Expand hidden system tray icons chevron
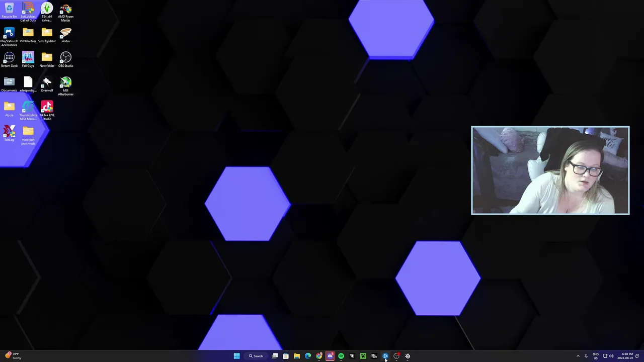Screen dimensions: 644x362 [x=578, y=356]
